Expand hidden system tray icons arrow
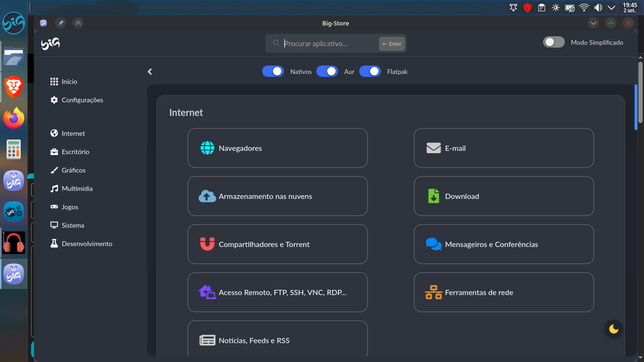This screenshot has width=644, height=362. 611,8
